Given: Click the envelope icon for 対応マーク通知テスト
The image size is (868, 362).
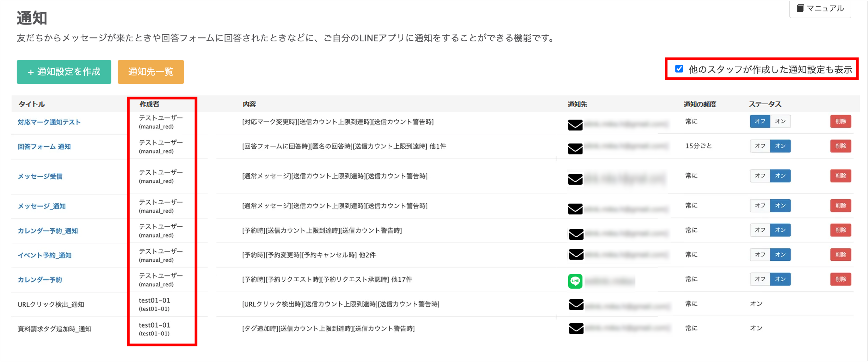Looking at the screenshot, I should pos(576,125).
